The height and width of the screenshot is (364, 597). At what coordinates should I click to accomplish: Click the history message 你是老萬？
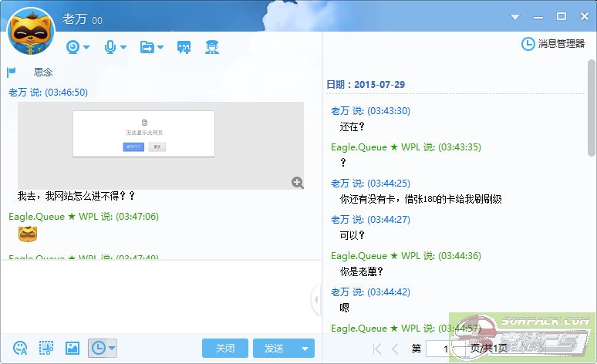(x=361, y=271)
